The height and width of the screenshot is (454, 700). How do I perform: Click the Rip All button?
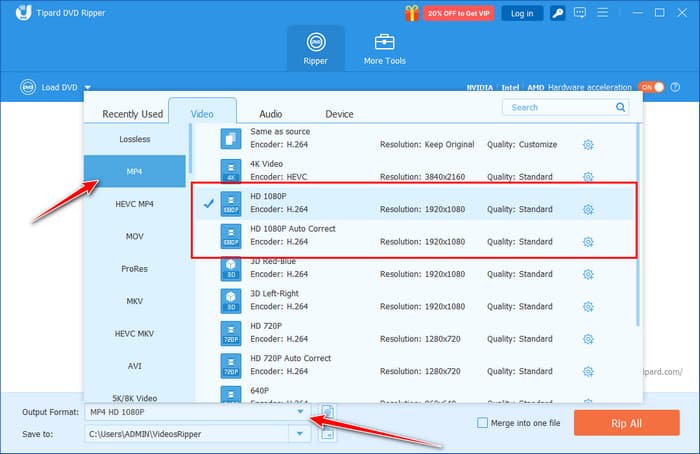click(x=626, y=423)
